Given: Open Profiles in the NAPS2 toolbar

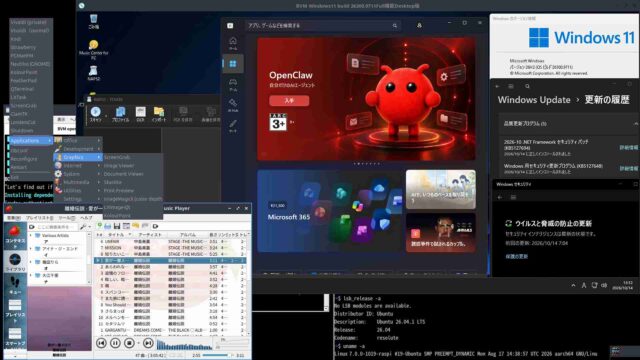Looking at the screenshot, I should pos(120,114).
